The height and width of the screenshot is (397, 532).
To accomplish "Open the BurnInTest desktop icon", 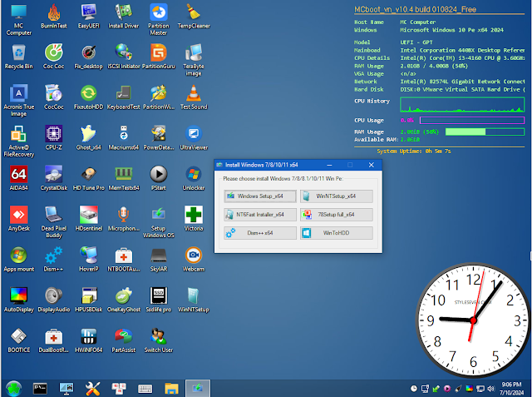I will pos(53,14).
